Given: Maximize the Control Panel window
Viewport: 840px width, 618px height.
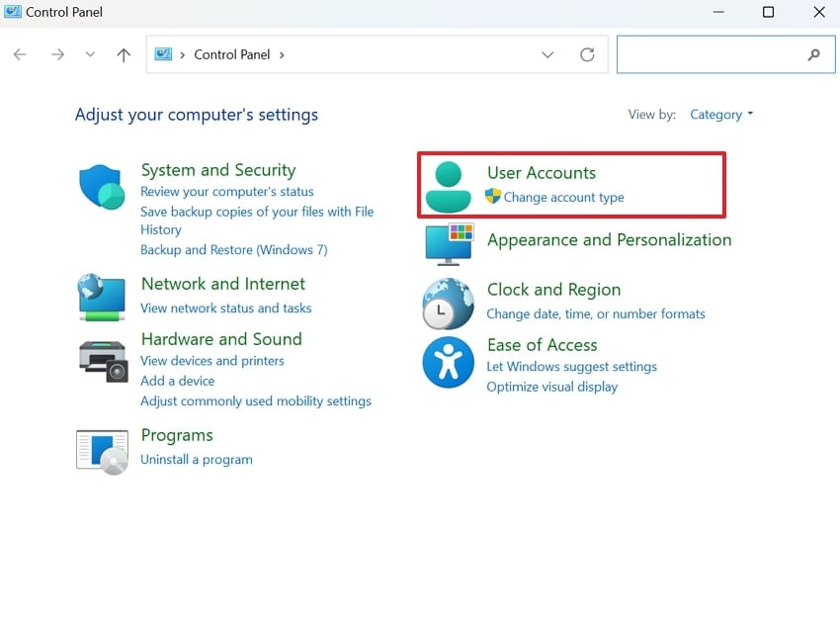Looking at the screenshot, I should coord(768,12).
